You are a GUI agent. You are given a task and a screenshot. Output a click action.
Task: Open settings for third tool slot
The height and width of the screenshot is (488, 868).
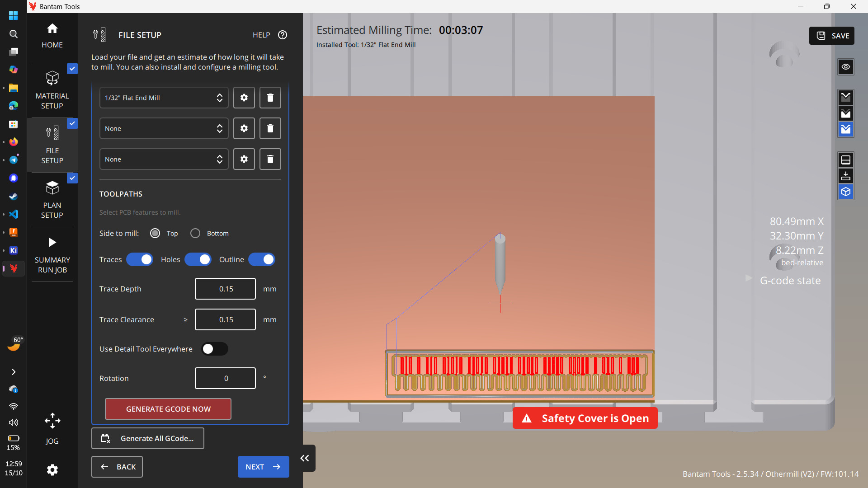tap(244, 159)
